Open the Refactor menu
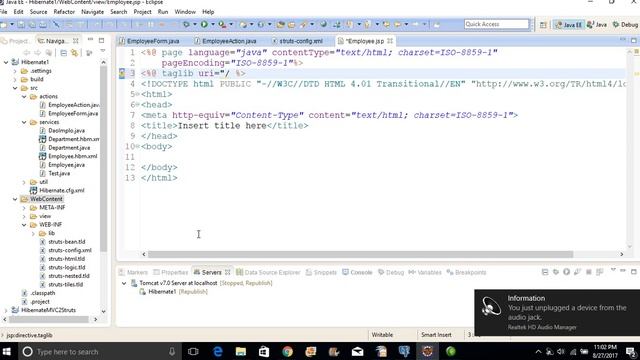640x360 pixels. (x=64, y=12)
